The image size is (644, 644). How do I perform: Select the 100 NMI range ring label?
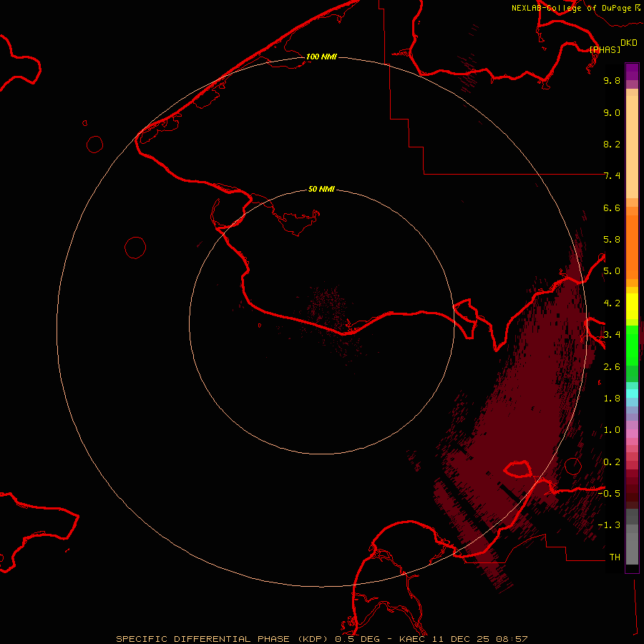(321, 57)
